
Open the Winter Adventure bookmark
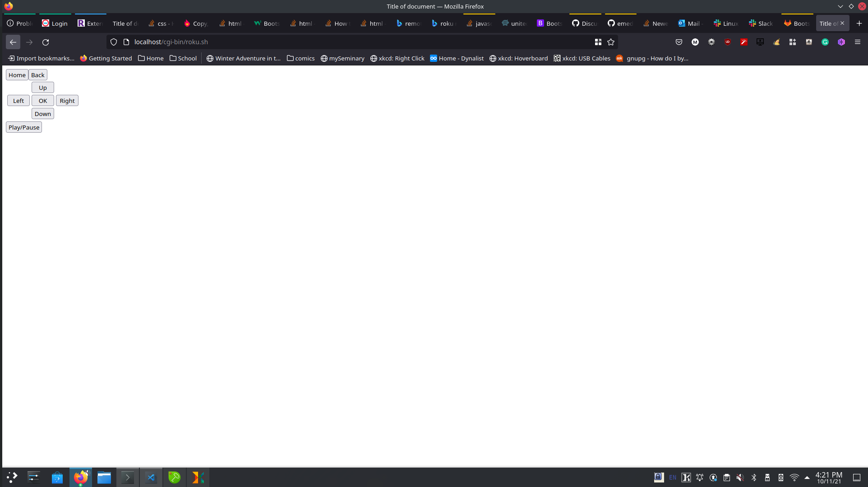(x=244, y=58)
